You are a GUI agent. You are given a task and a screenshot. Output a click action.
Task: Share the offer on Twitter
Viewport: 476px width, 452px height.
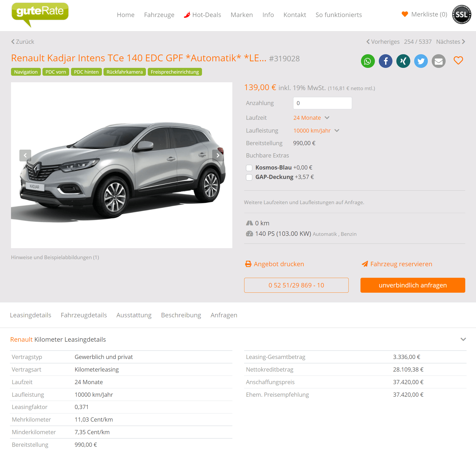click(x=421, y=61)
